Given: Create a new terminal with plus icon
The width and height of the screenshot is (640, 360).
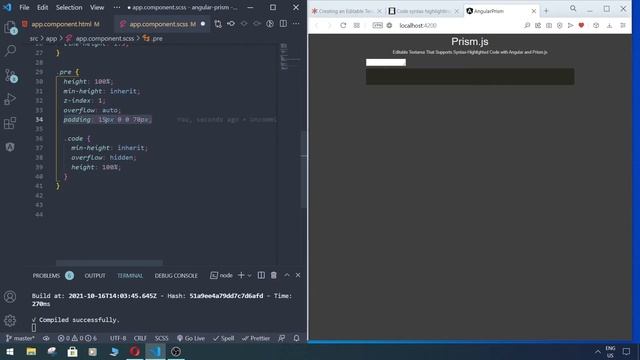Looking at the screenshot, I should (x=241, y=276).
